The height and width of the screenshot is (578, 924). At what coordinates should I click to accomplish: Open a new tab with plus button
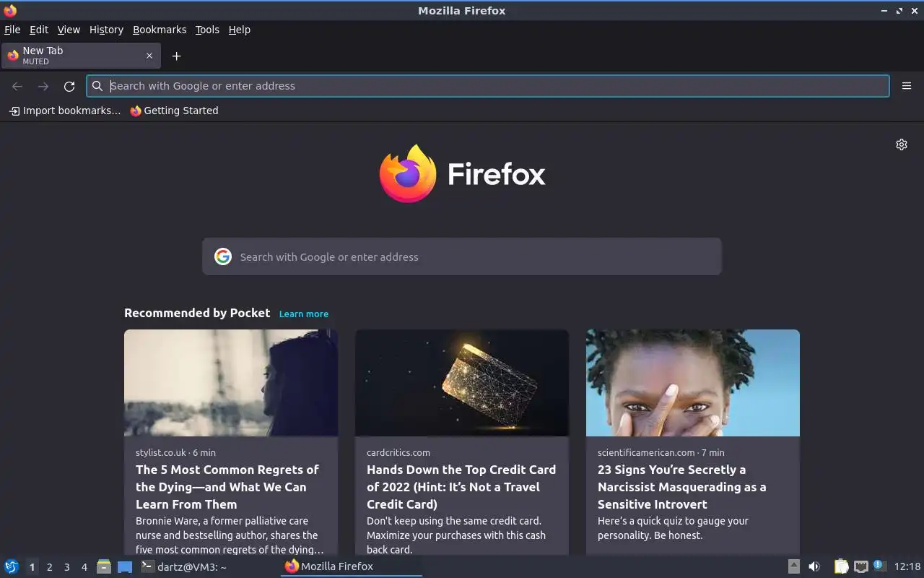pos(176,56)
